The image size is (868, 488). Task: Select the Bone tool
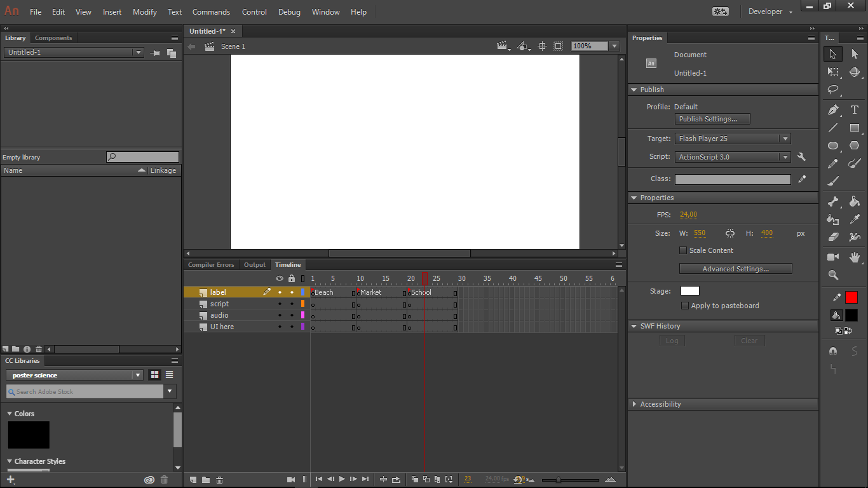click(x=833, y=202)
